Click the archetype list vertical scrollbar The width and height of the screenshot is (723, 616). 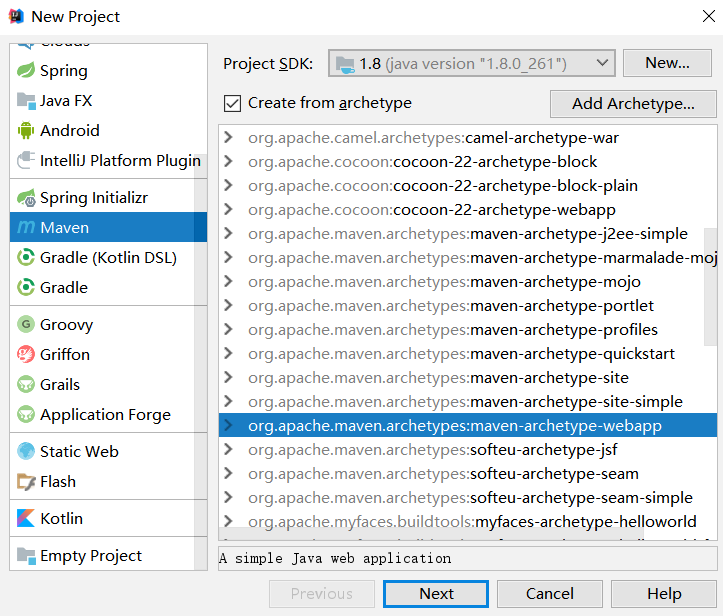(x=711, y=286)
